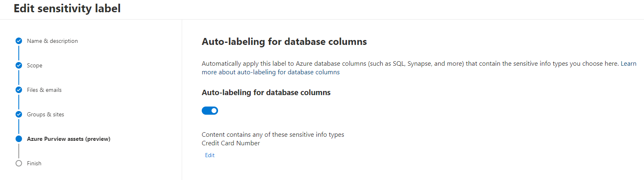Click the Name & description completed checkmark icon
This screenshot has height=180, width=644.
[x=19, y=41]
